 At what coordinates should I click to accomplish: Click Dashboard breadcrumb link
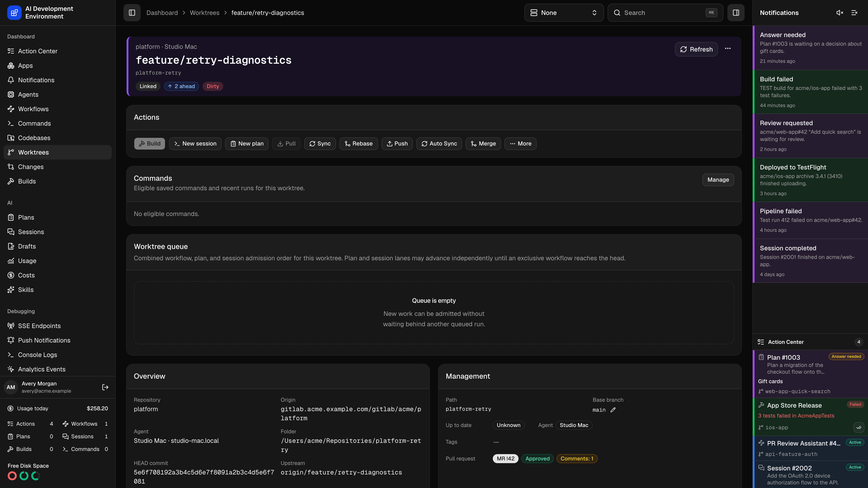tap(162, 13)
